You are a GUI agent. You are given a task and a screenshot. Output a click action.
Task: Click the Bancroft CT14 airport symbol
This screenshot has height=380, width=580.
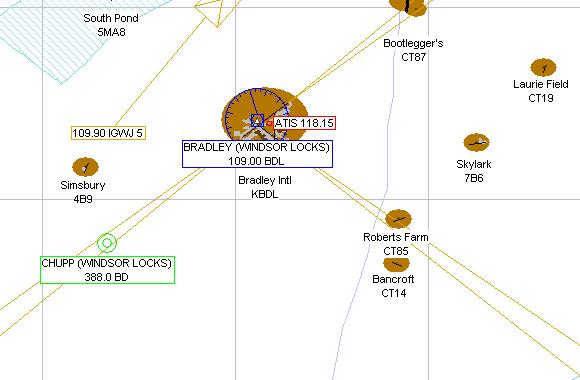[x=396, y=265]
